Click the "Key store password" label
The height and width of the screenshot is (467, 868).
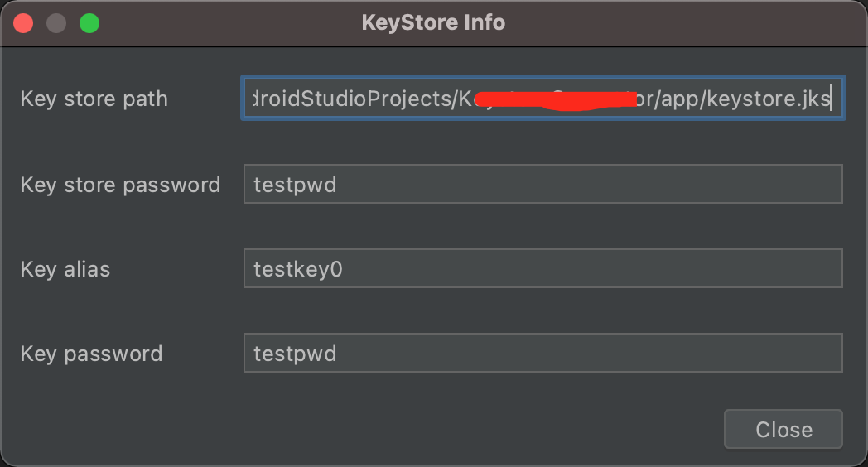pos(120,184)
